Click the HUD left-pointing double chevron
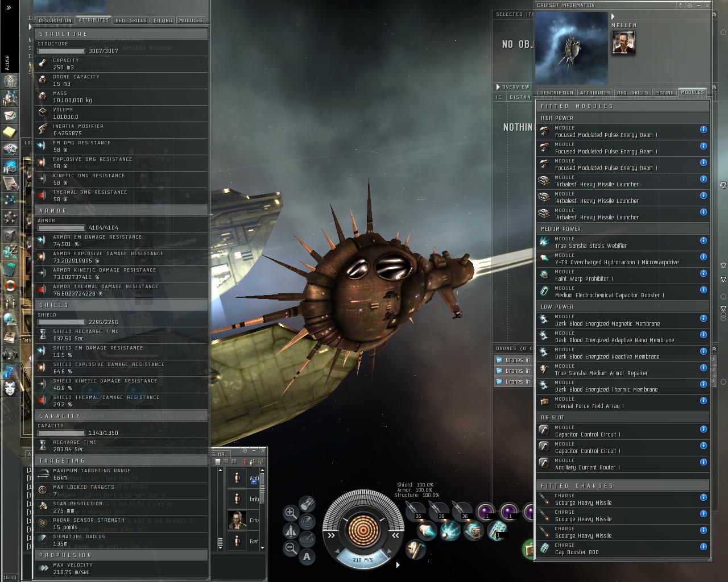 pos(395,535)
